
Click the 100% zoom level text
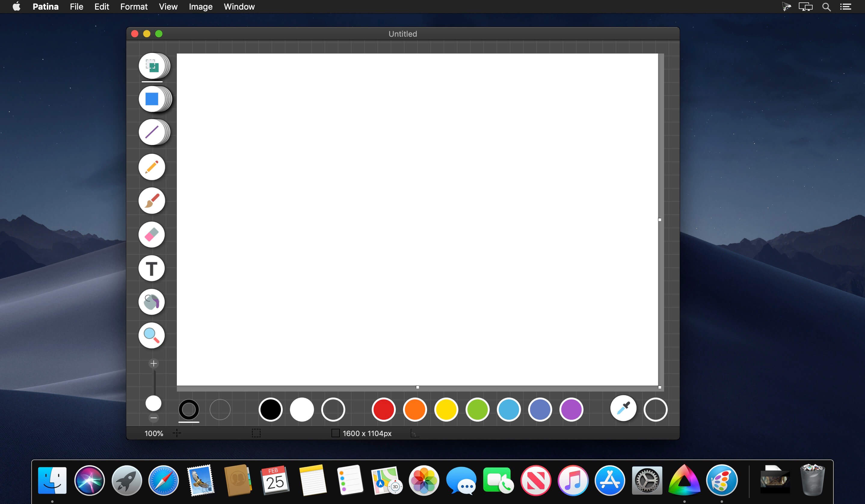tap(154, 433)
